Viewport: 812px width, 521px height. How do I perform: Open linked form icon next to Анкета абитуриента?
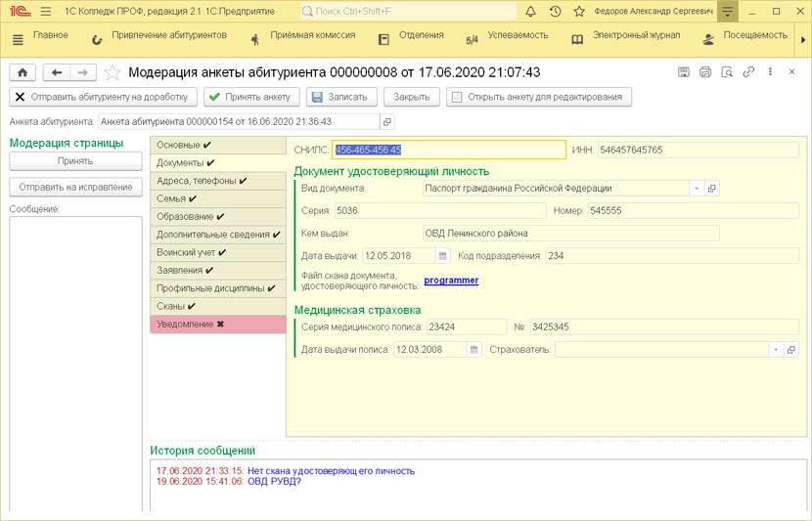pos(387,122)
